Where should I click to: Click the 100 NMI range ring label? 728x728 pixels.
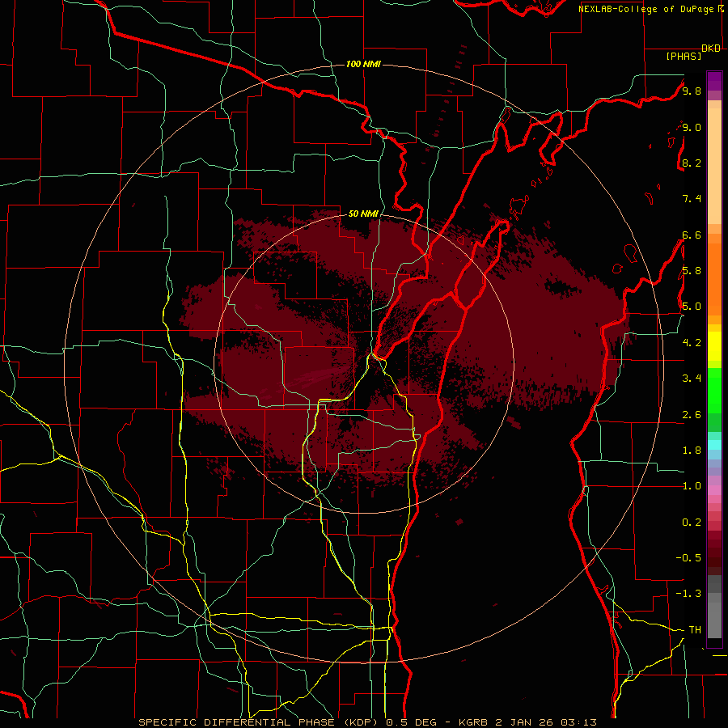pyautogui.click(x=363, y=64)
